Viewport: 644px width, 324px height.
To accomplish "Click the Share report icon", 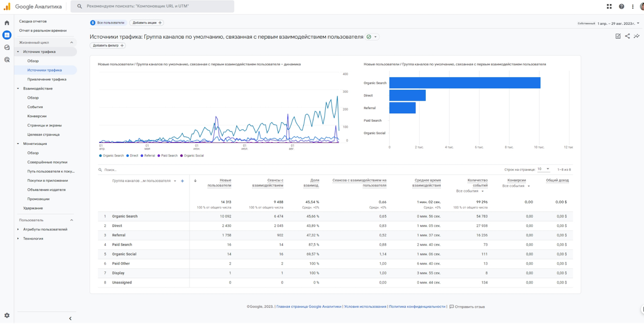I will [627, 36].
